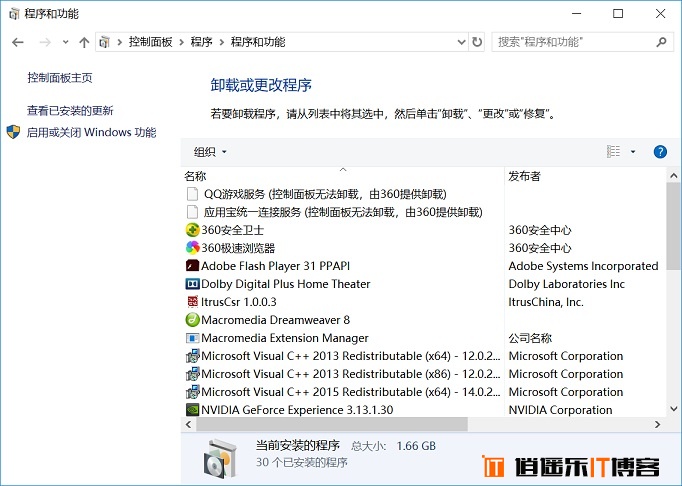Click publisher 公司名称 cell
Viewport: 682px width, 486px height.
click(x=530, y=338)
